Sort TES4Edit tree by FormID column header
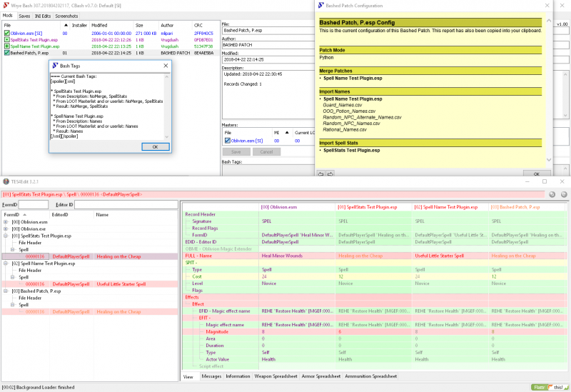Screen dimensions: 571x392 [x=26, y=215]
